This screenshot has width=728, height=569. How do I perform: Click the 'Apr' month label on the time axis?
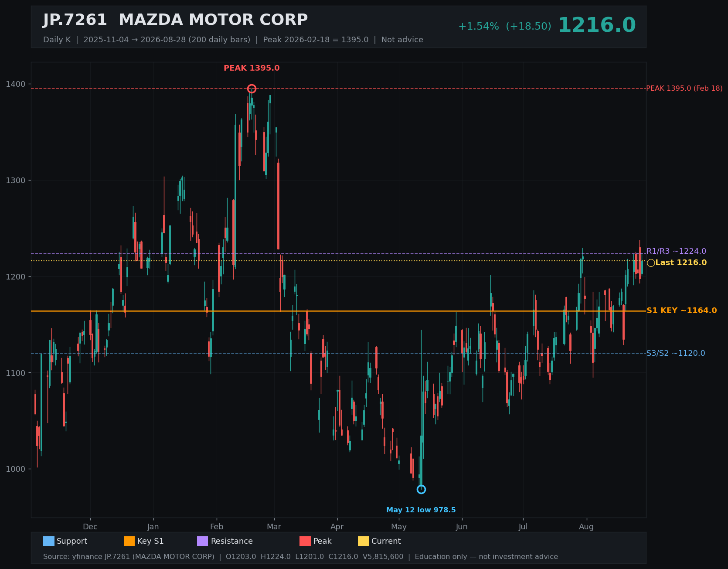337,527
